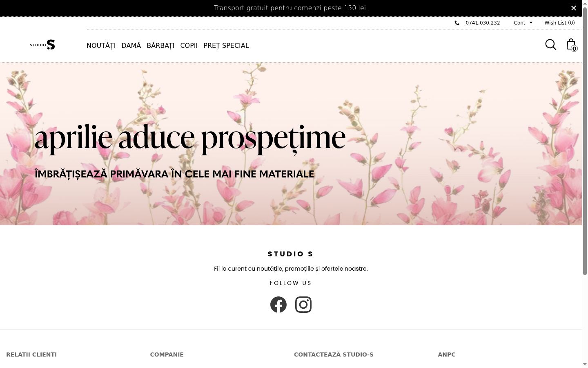Click the Cont dropdown arrow

(x=531, y=23)
